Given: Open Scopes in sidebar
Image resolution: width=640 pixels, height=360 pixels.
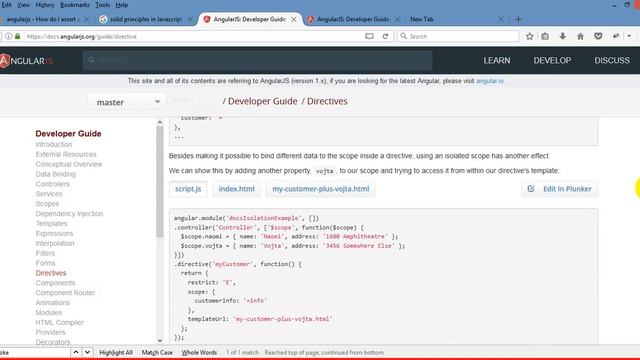Looking at the screenshot, I should pos(47,204).
